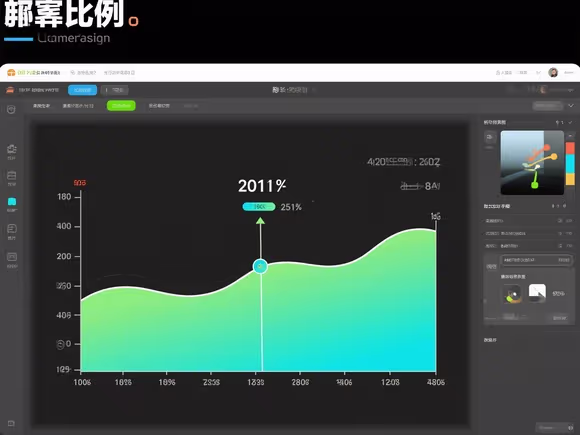Click the gray button next to blue pill

115,90
